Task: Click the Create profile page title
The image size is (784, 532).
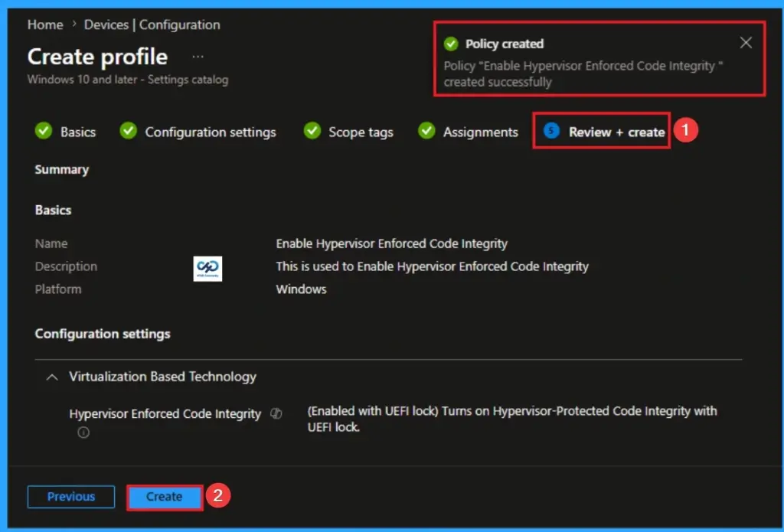Action: pos(97,57)
